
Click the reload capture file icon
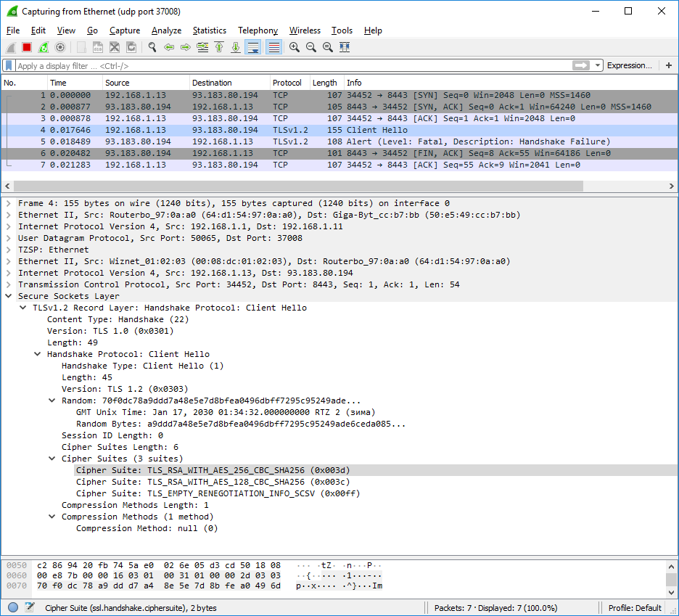[x=131, y=47]
